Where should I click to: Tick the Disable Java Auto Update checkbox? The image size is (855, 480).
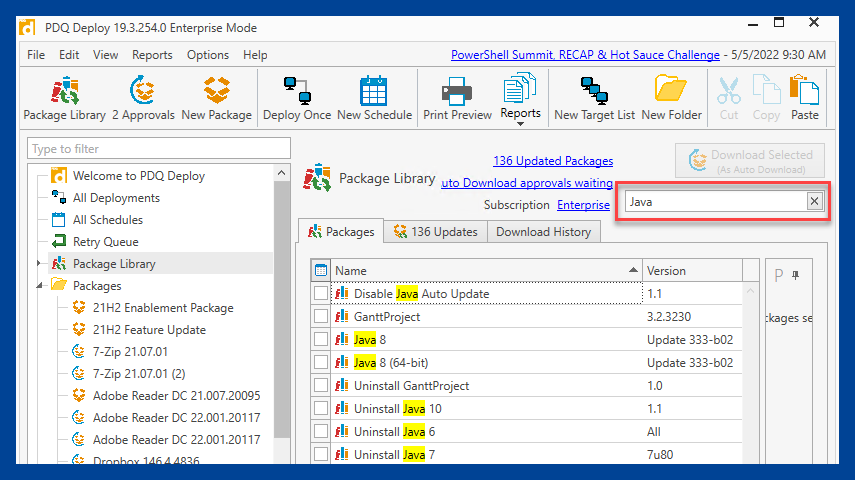point(321,293)
